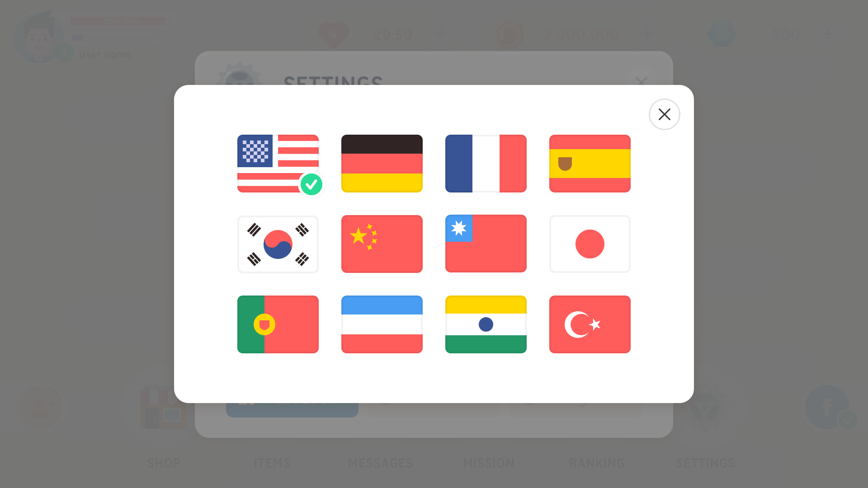
Task: Select the Japanese flag
Action: [590, 244]
